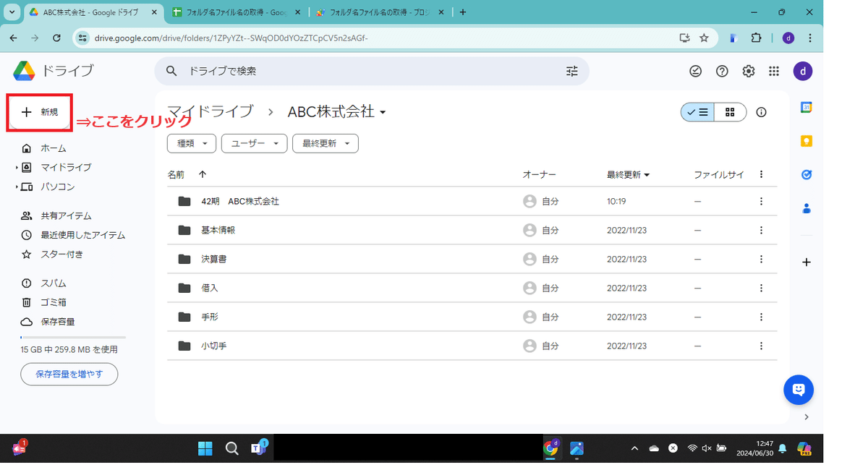Select the 手形 folder
Viewport: 868px width, 470px height.
coord(472,317)
